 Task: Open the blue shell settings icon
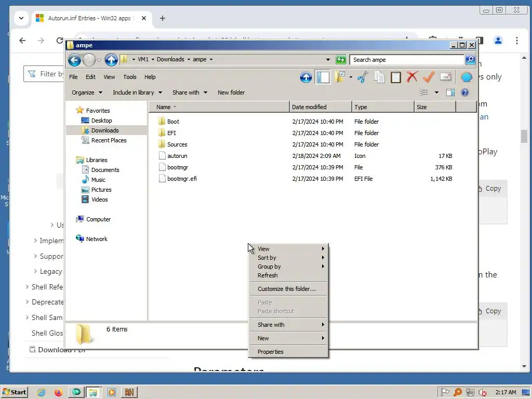467,77
